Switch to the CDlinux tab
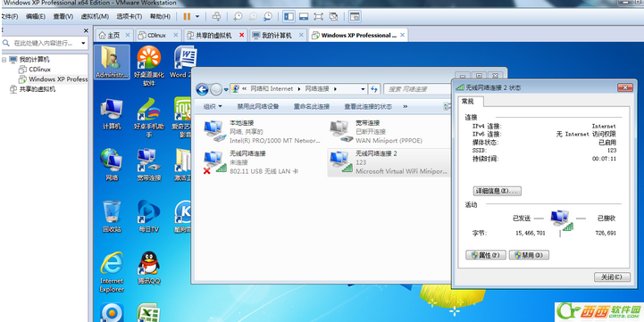This screenshot has height=322, width=644. (x=158, y=36)
